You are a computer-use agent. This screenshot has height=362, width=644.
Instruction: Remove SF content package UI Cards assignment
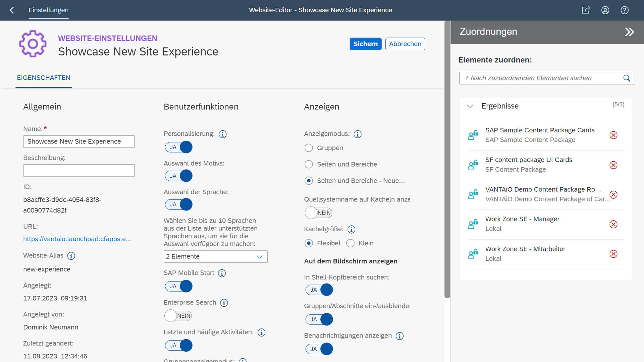click(x=613, y=165)
